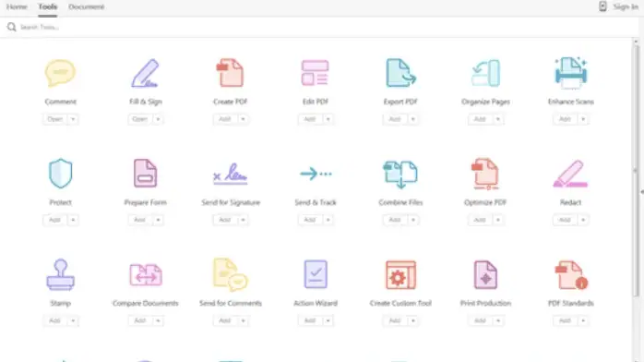Launch the Action Wizard icon
Viewport: 644px width, 362px height.
pyautogui.click(x=315, y=274)
